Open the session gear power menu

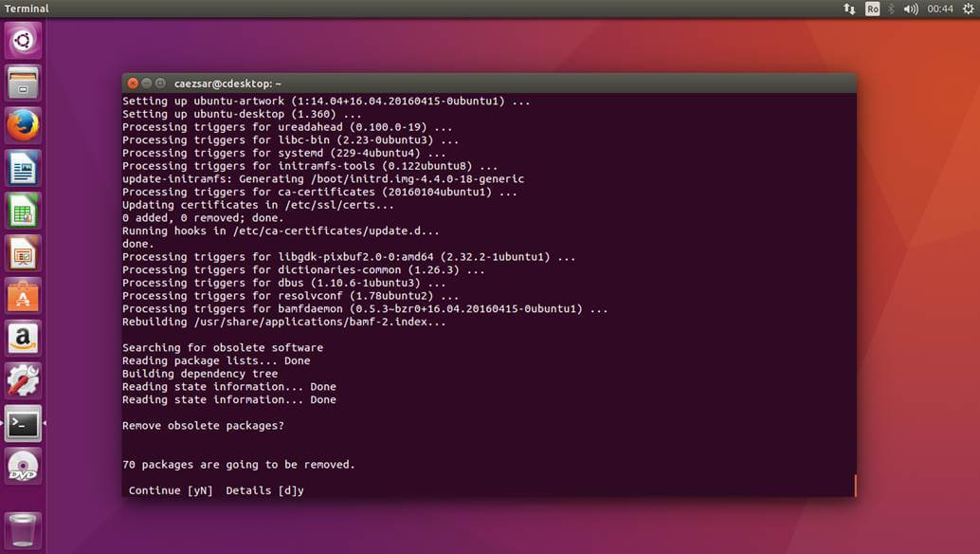pos(968,9)
